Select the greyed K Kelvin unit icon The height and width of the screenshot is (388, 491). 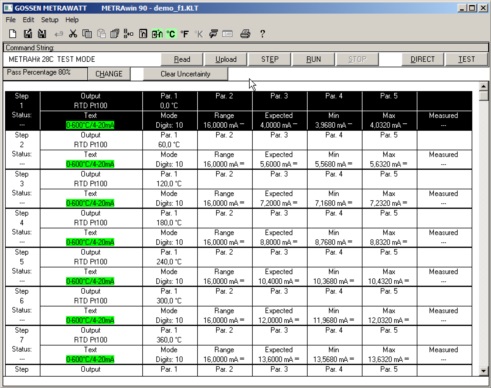point(199,34)
